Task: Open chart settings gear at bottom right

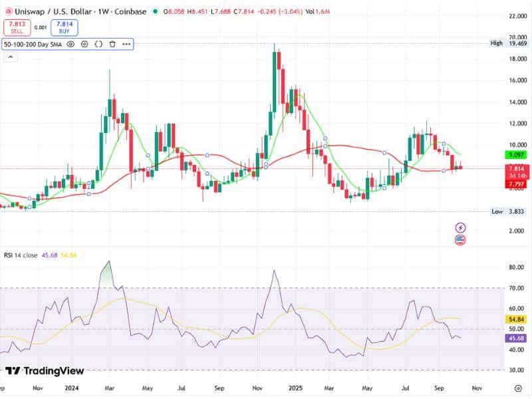Action: tap(518, 387)
